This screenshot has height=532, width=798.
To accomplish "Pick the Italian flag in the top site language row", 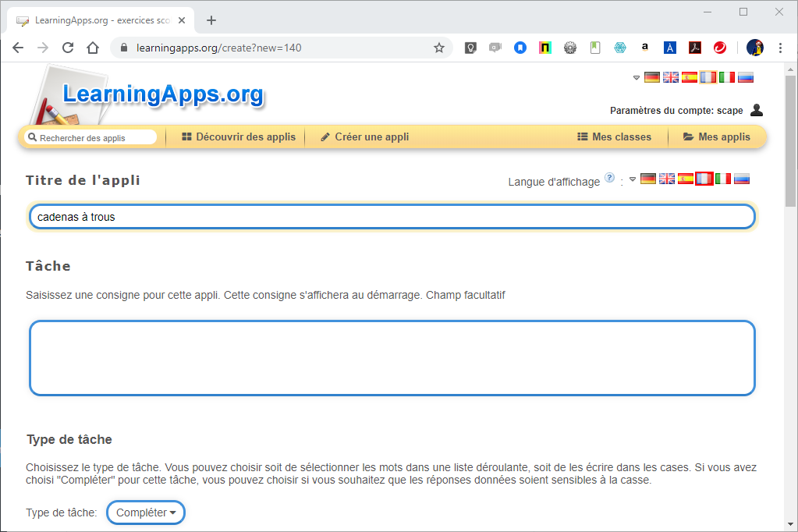I will (x=727, y=77).
